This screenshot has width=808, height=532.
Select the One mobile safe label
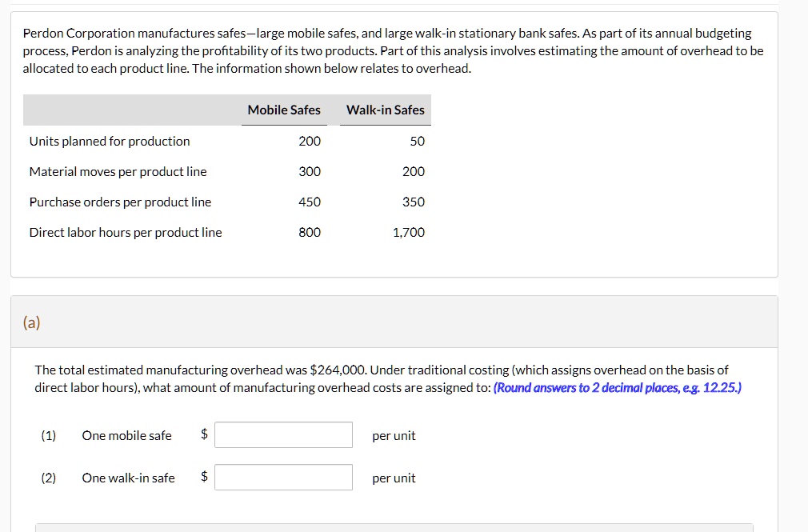click(126, 435)
